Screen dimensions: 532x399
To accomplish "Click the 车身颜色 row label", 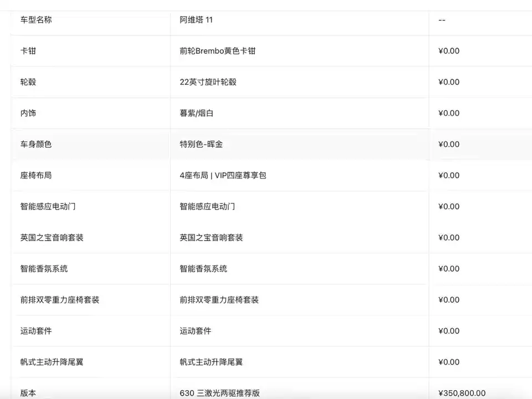I will [x=36, y=144].
